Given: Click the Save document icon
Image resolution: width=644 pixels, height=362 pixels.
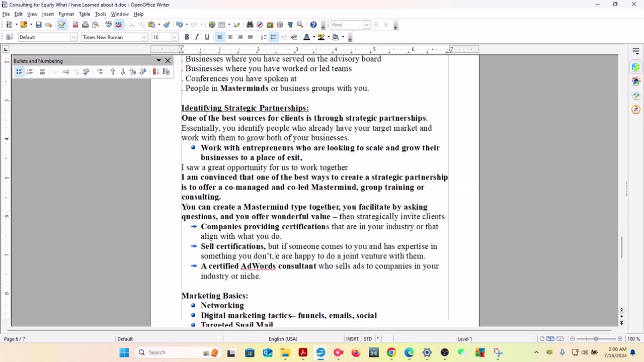Looking at the screenshot, I should (38, 24).
